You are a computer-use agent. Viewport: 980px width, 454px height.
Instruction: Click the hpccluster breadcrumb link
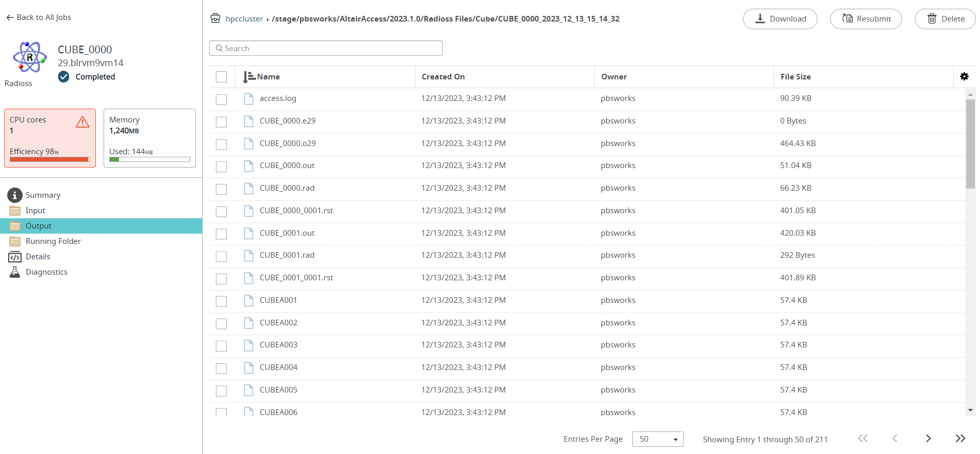tap(244, 19)
